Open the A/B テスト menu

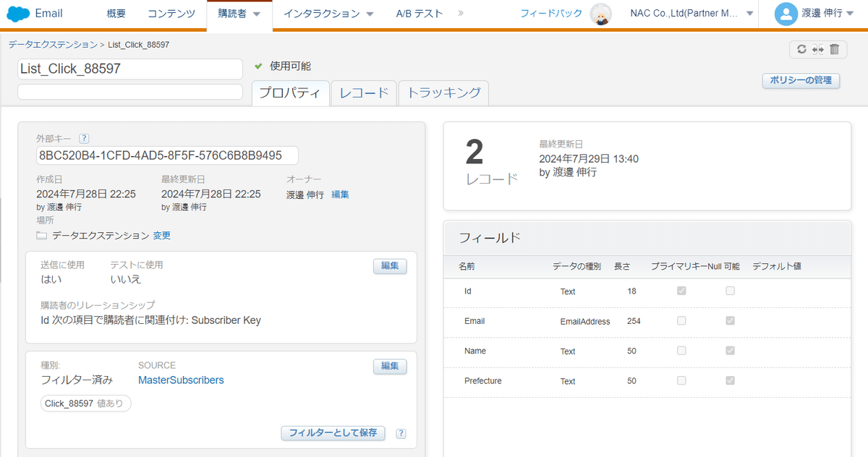[x=420, y=14]
